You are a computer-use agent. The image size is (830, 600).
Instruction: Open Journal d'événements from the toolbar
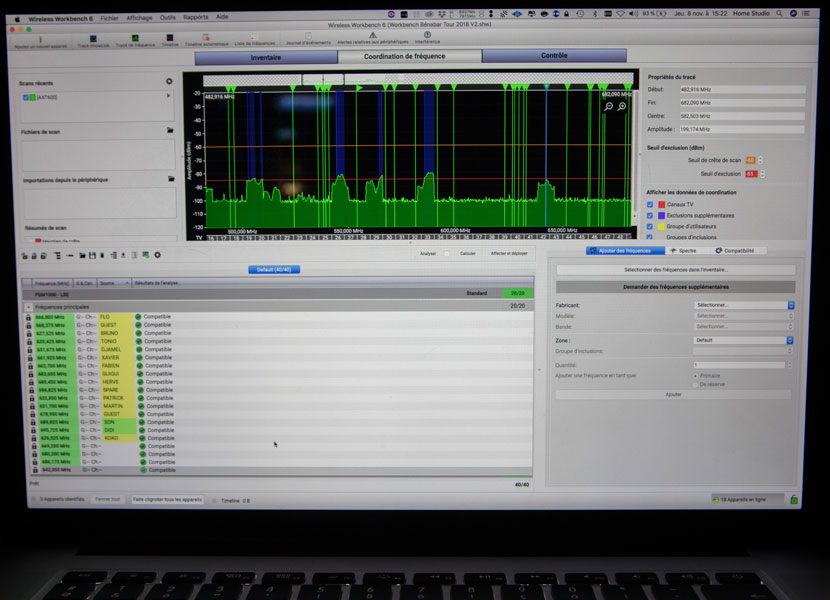(x=308, y=36)
